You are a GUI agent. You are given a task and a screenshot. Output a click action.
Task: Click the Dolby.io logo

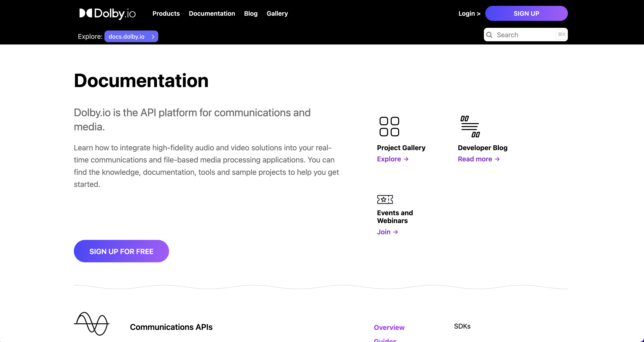tap(107, 13)
